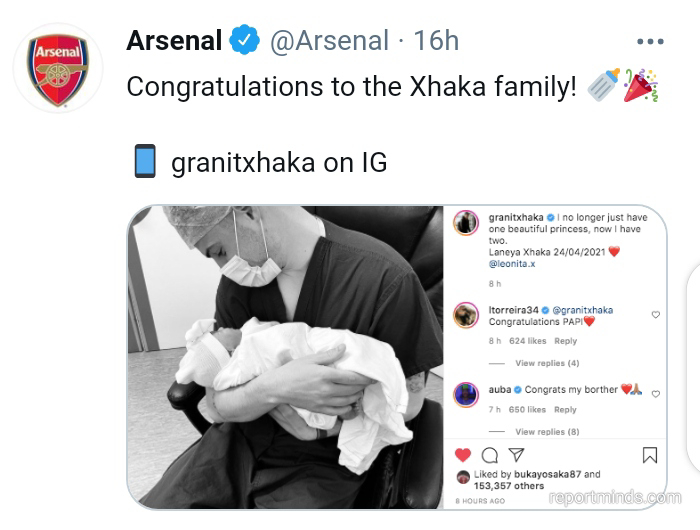Click the Arsenal crest profile picture

[x=58, y=68]
